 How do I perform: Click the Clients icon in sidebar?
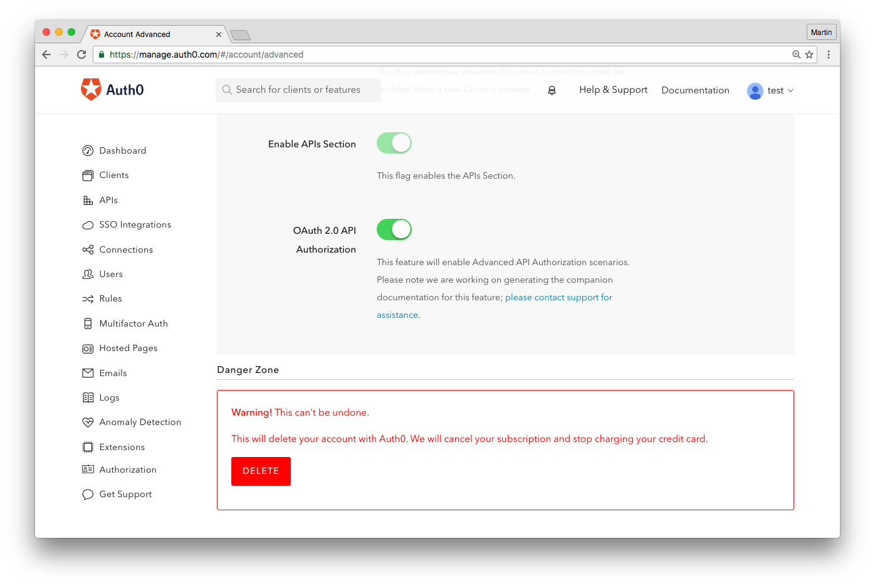(x=88, y=176)
